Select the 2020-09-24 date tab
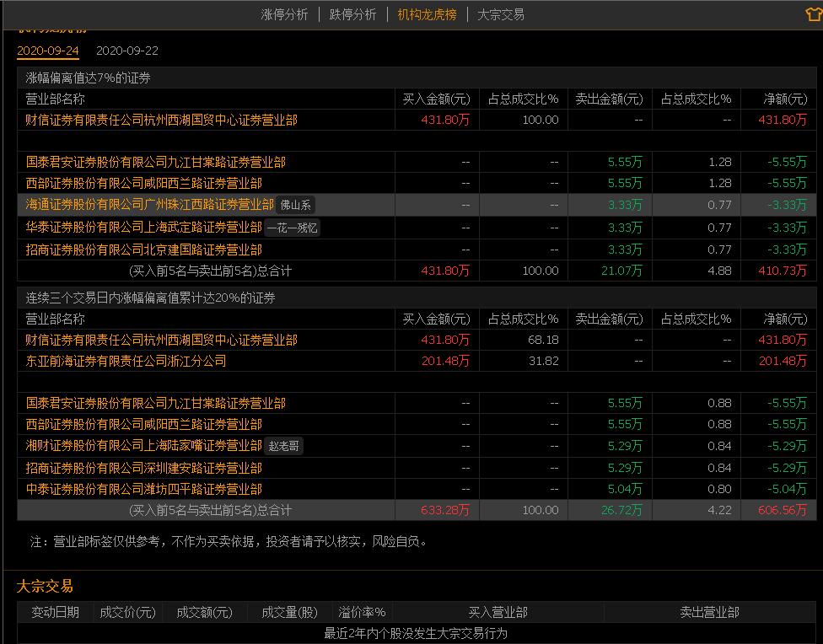Screen dimensions: 823x644 [47, 51]
